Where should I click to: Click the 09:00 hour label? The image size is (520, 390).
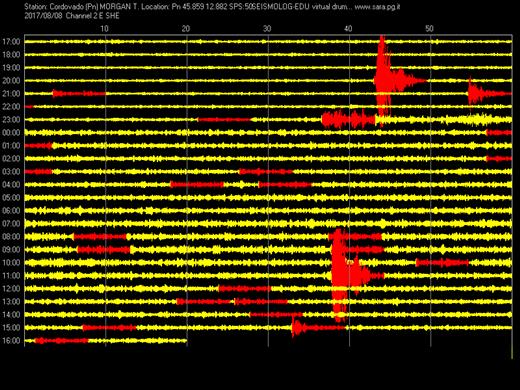pos(11,250)
